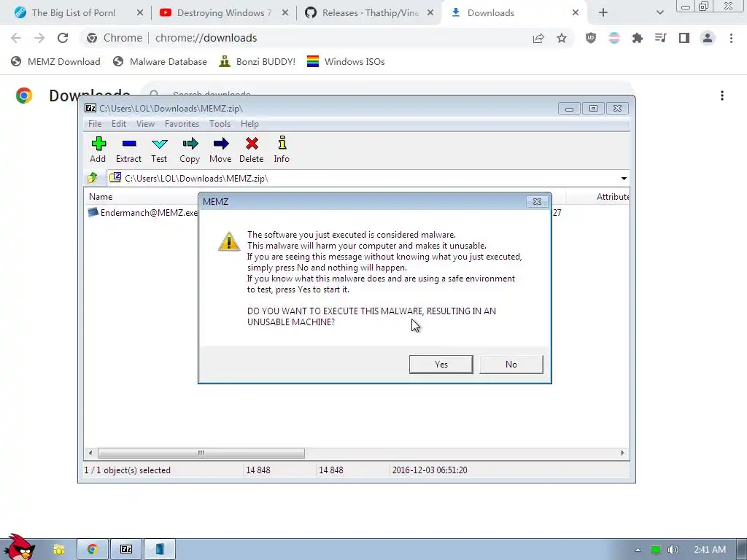Open Chrome's three-dot main menu

pos(731,38)
